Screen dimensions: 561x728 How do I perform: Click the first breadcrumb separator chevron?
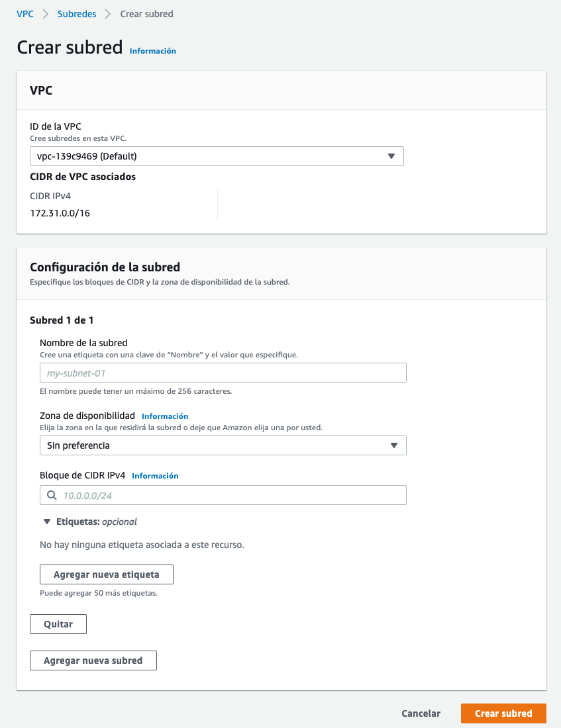46,14
